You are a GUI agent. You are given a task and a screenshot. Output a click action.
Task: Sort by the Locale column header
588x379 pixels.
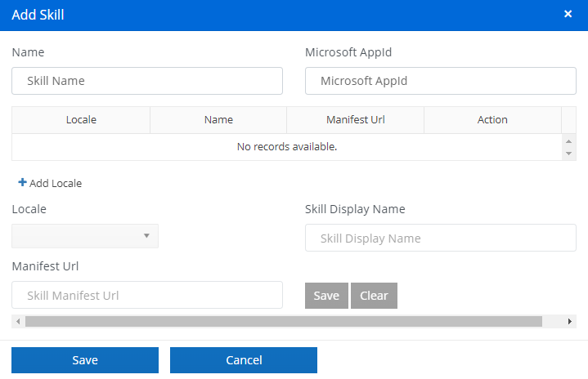[x=81, y=119]
